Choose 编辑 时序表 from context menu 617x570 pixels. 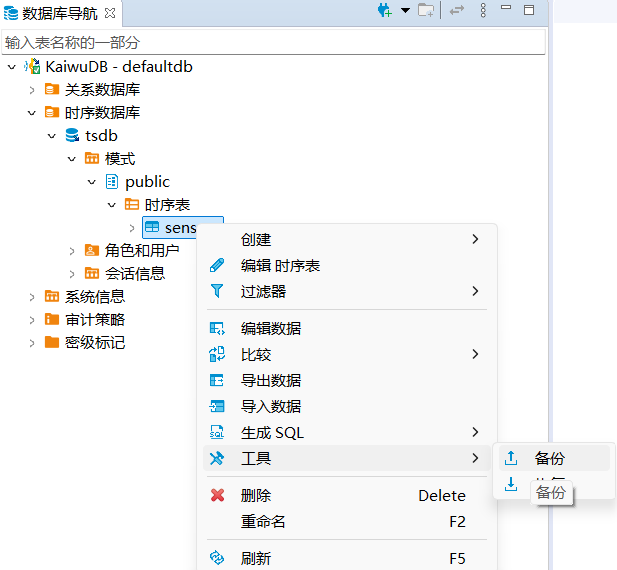tap(280, 266)
